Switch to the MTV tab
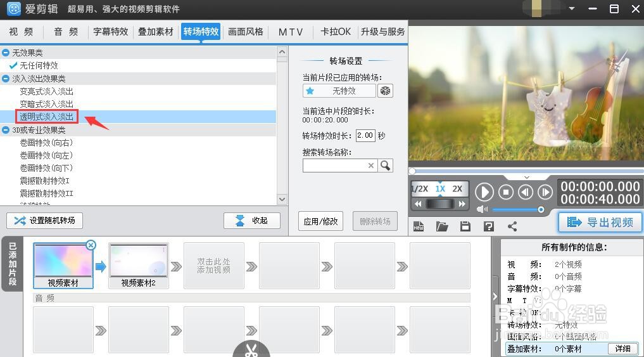Screen dimensions: 644x357 (291, 32)
